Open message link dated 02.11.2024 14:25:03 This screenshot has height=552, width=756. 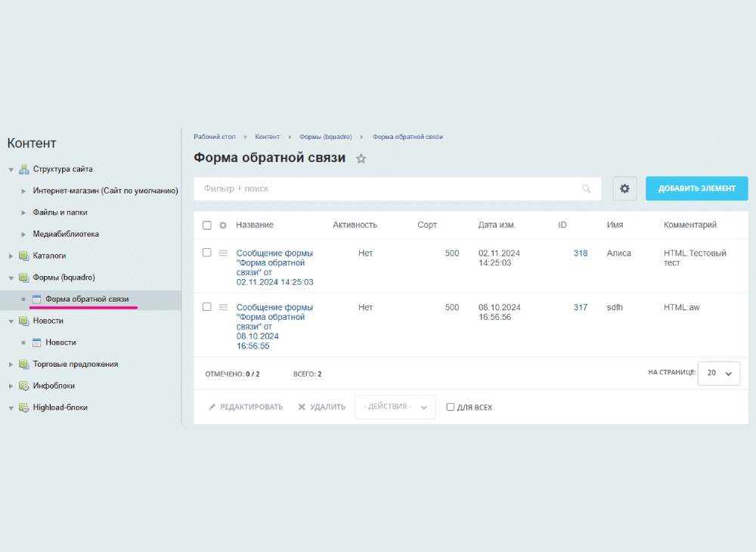point(275,268)
